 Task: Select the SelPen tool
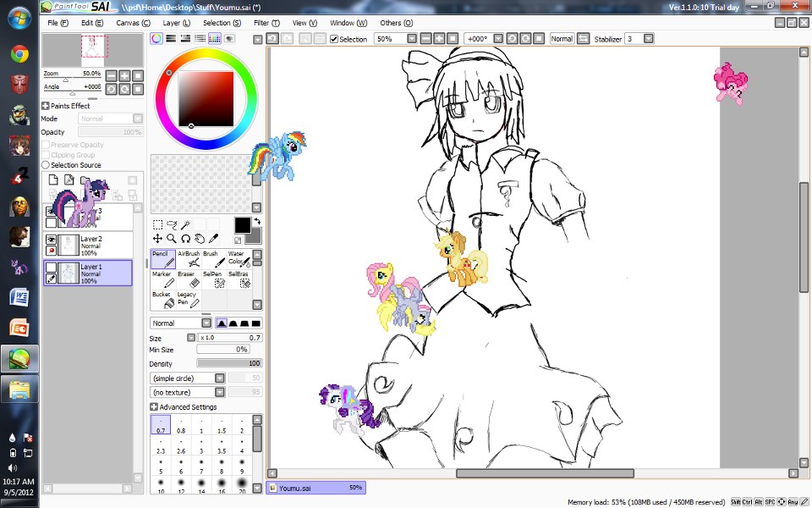pos(213,279)
